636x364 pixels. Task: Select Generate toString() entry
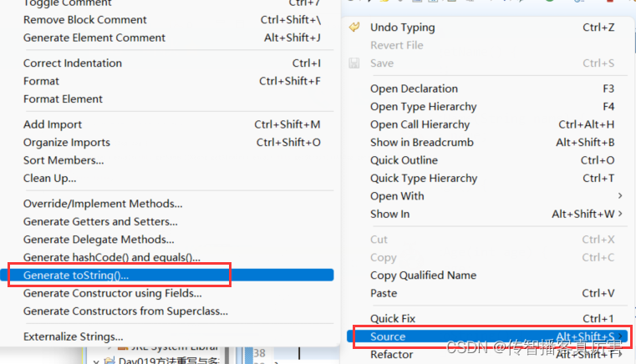click(166, 275)
